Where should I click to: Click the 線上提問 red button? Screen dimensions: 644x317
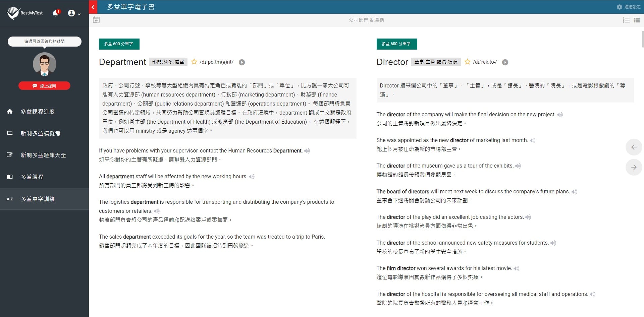[x=44, y=86]
